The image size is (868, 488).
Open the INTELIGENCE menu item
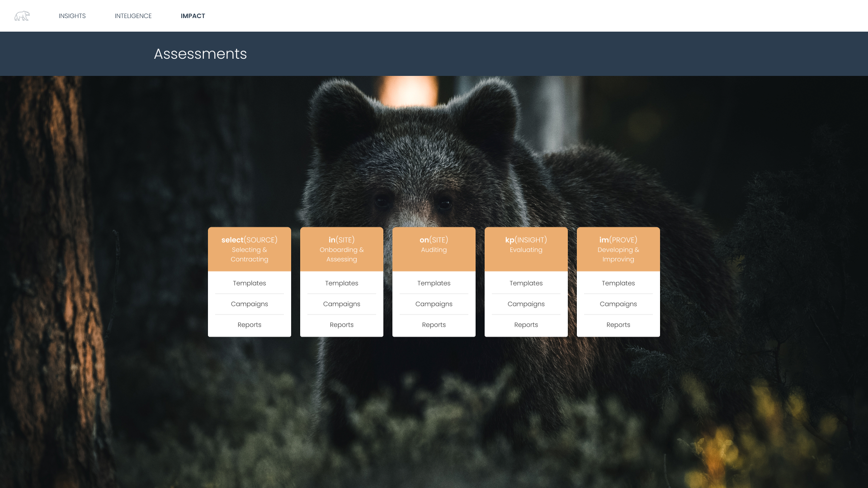pyautogui.click(x=133, y=16)
